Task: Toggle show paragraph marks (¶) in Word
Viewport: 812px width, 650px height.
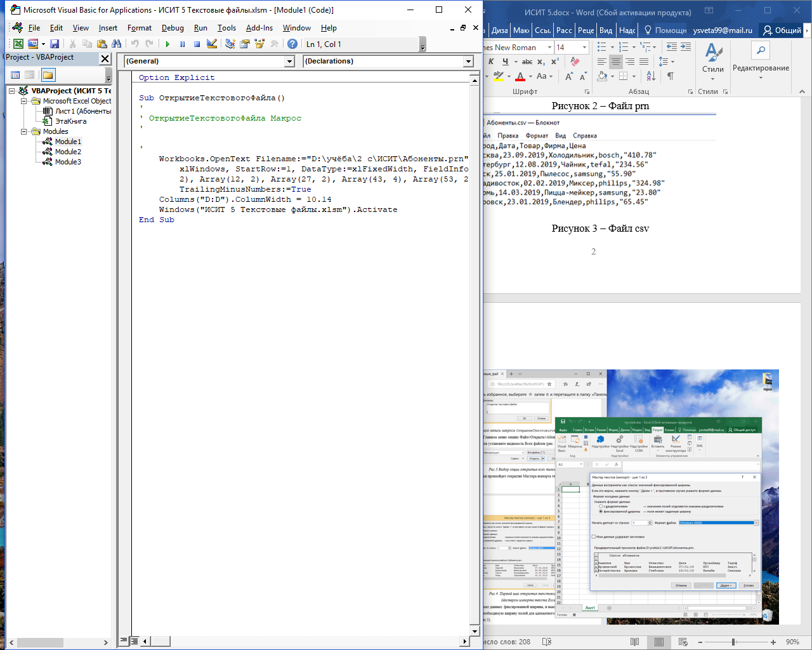Action: pyautogui.click(x=670, y=76)
